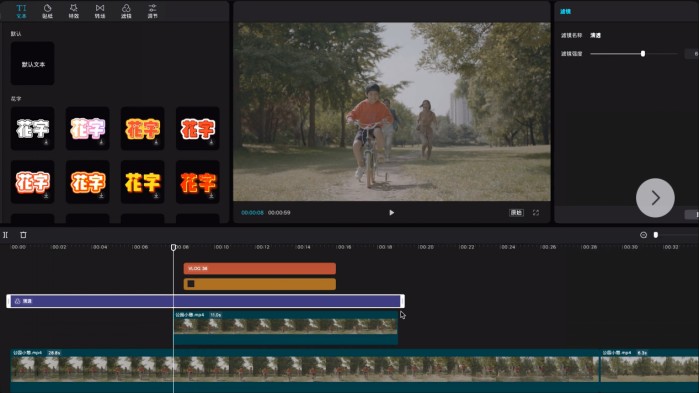Delete selected clip with trash icon
The height and width of the screenshot is (393, 699).
pos(23,235)
